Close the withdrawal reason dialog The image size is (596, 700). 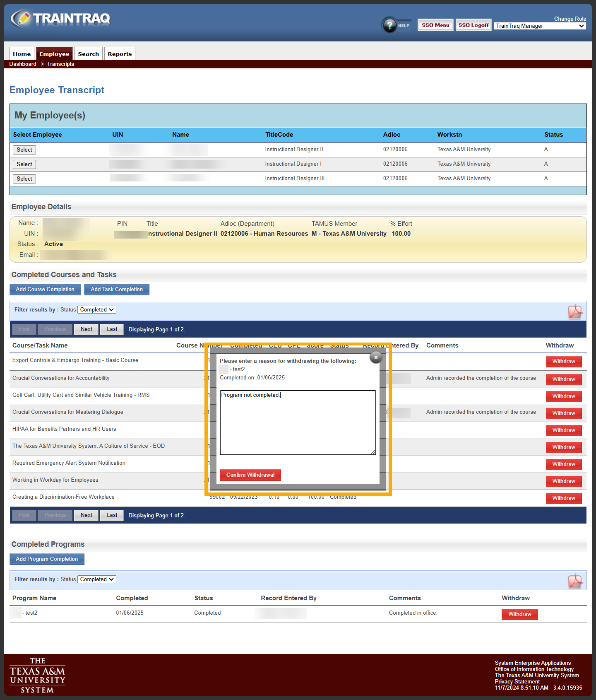click(375, 357)
